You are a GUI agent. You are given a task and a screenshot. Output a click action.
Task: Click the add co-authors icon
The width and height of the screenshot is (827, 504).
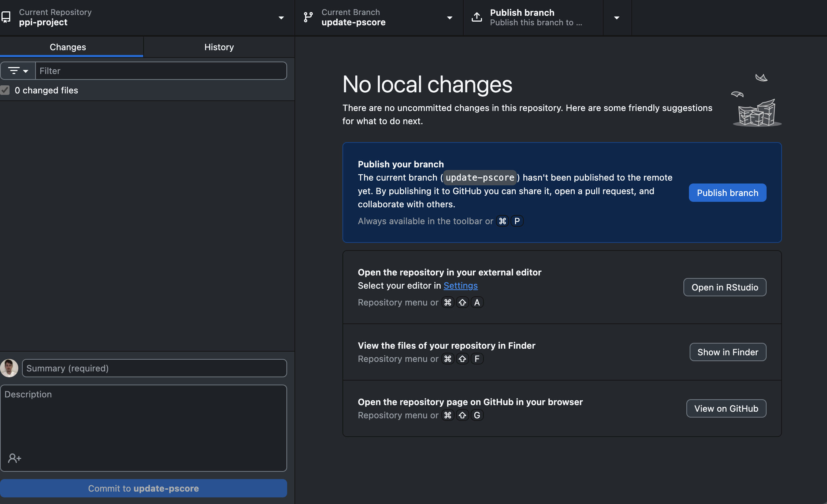[15, 458]
